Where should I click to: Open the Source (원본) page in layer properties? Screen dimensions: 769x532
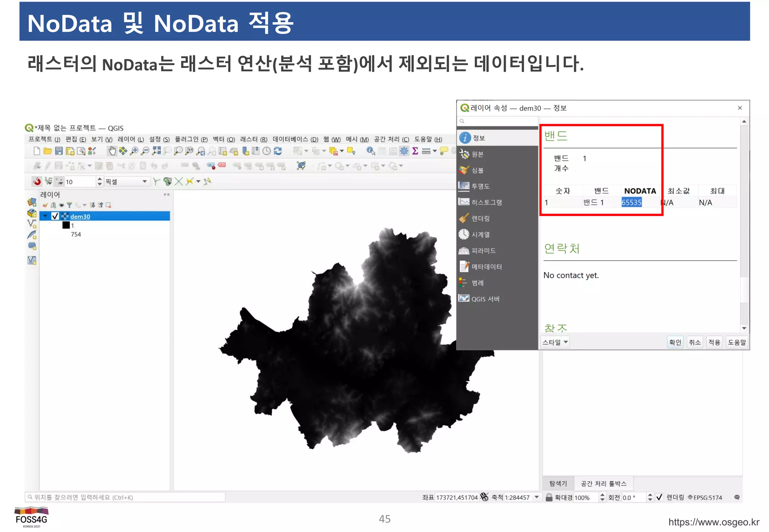[x=498, y=154]
